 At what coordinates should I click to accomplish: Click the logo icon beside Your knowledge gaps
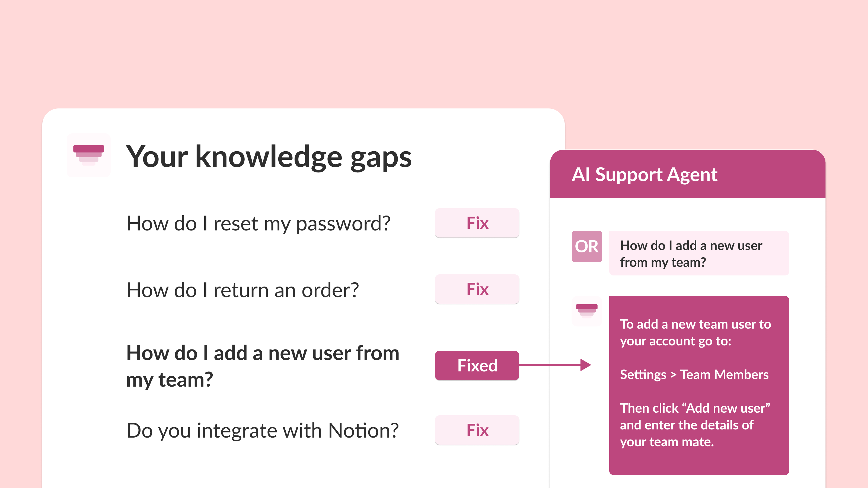point(89,155)
